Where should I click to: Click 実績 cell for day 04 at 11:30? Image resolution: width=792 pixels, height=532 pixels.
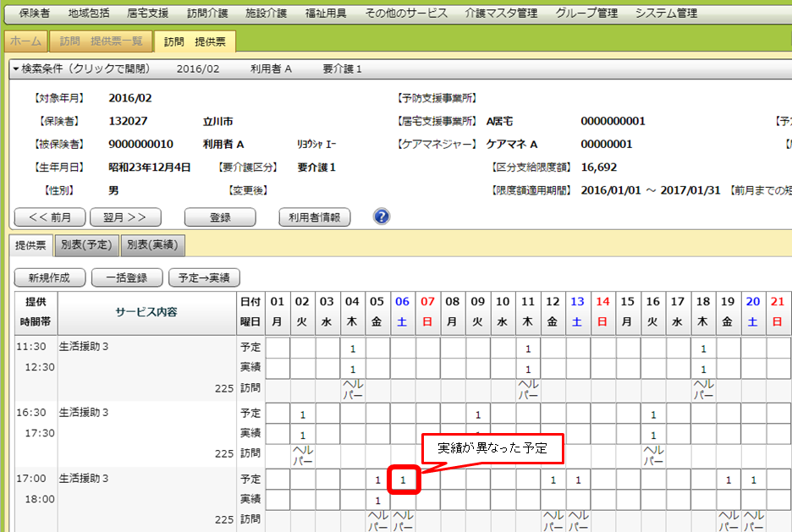353,369
